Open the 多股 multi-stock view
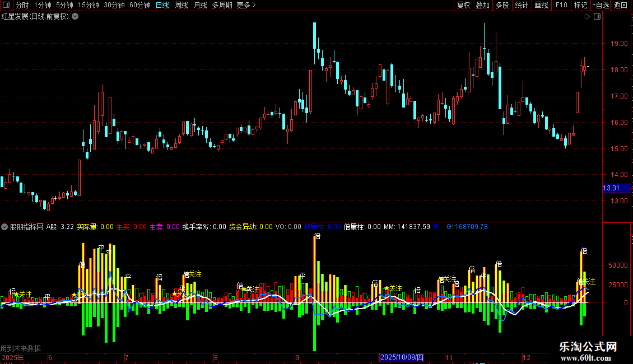This screenshot has height=364, width=633. point(502,5)
